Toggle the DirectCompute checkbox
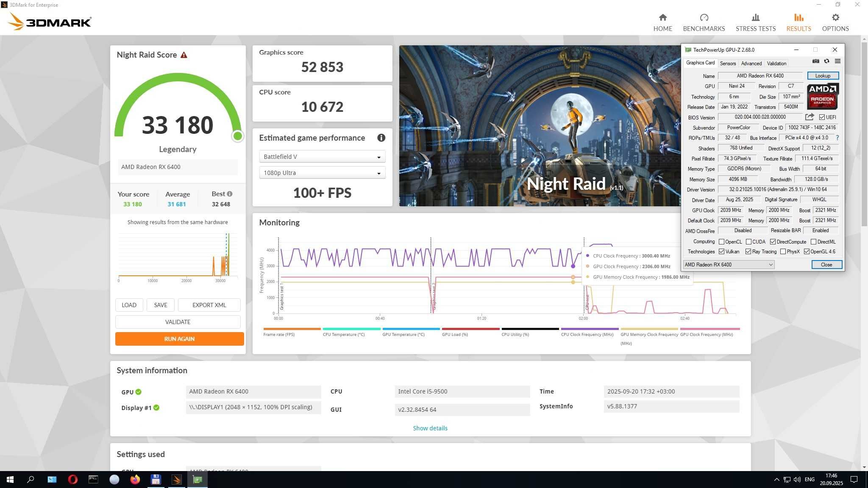This screenshot has height=488, width=868. (773, 242)
